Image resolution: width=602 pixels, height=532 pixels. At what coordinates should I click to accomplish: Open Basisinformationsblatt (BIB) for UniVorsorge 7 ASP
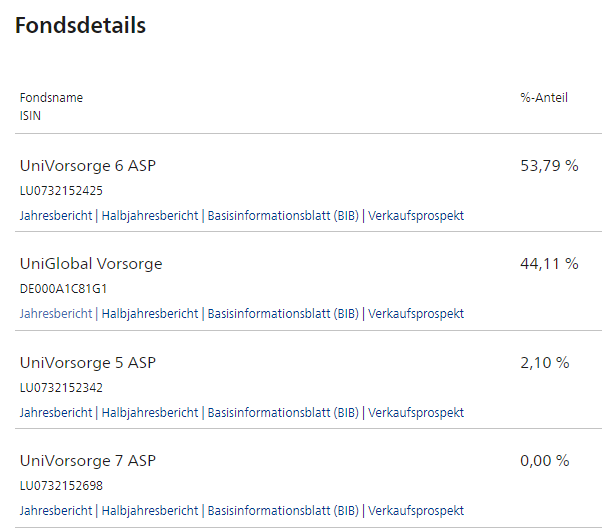coord(283,511)
